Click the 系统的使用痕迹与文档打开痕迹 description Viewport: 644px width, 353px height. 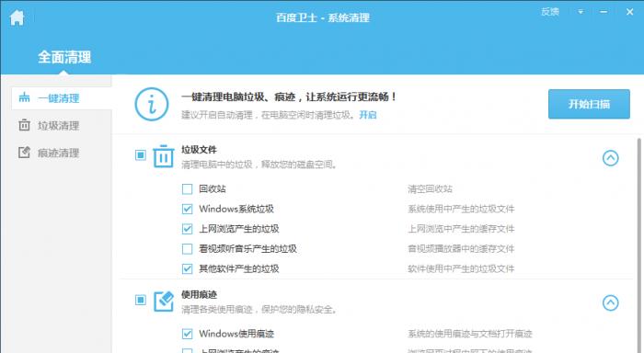coord(470,334)
